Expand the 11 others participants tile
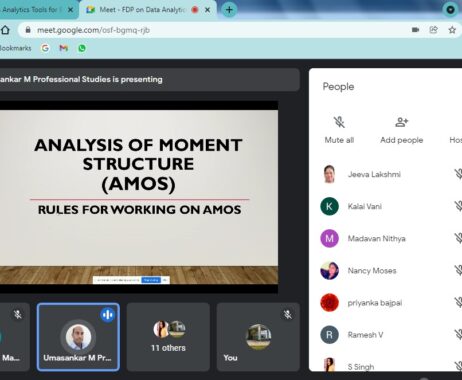Viewport: 462px width, 380px height. 168,337
